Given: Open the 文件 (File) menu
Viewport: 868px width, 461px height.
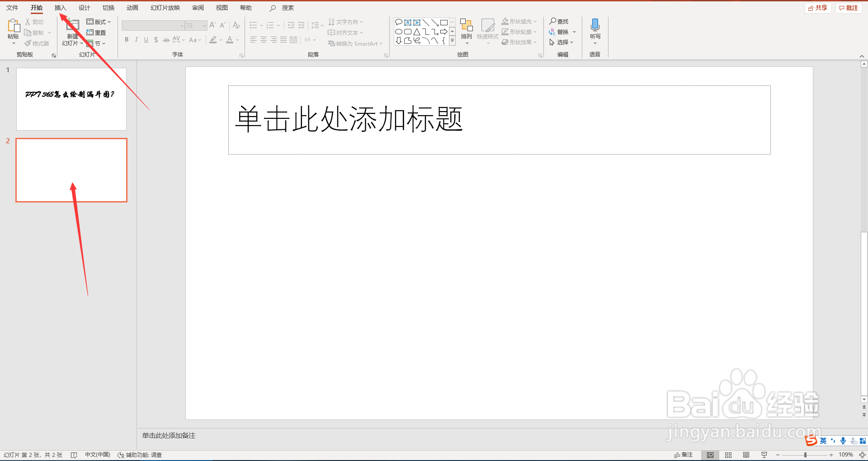Looking at the screenshot, I should (x=12, y=7).
